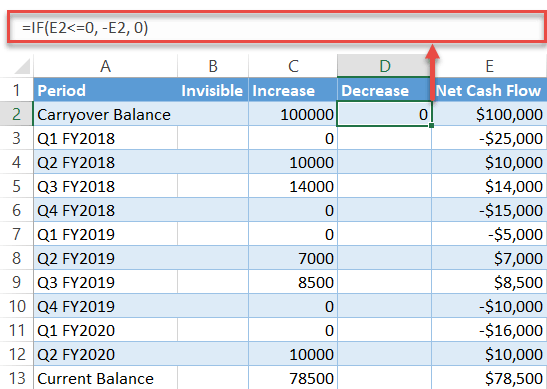547x389 pixels.
Task: Click the empty Decrease cell for Q4 FY2019
Action: click(384, 306)
